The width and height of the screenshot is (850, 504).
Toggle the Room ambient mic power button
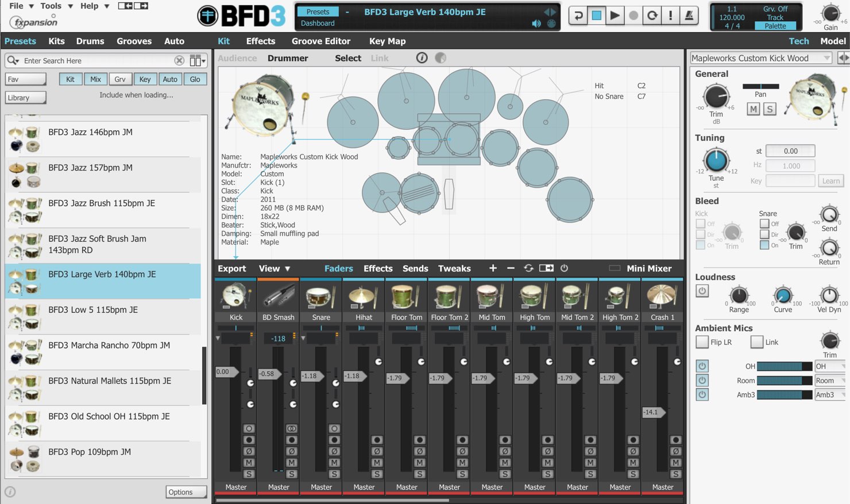click(x=702, y=380)
